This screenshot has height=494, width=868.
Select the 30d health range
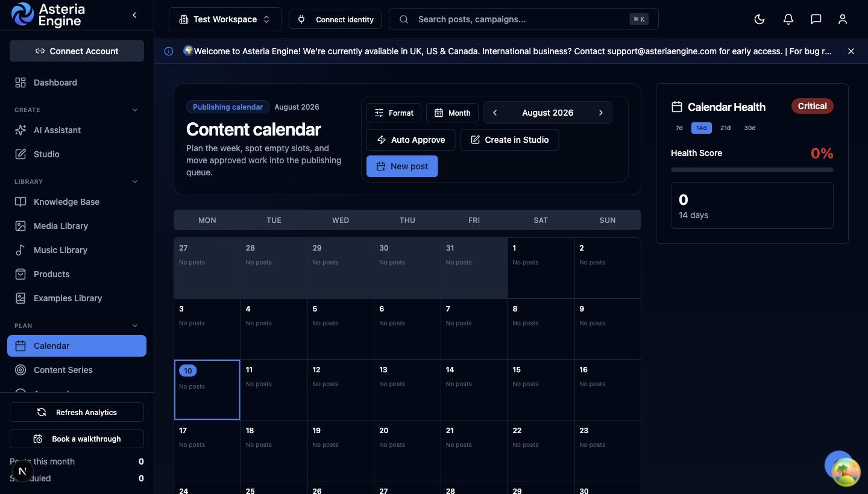tap(750, 128)
